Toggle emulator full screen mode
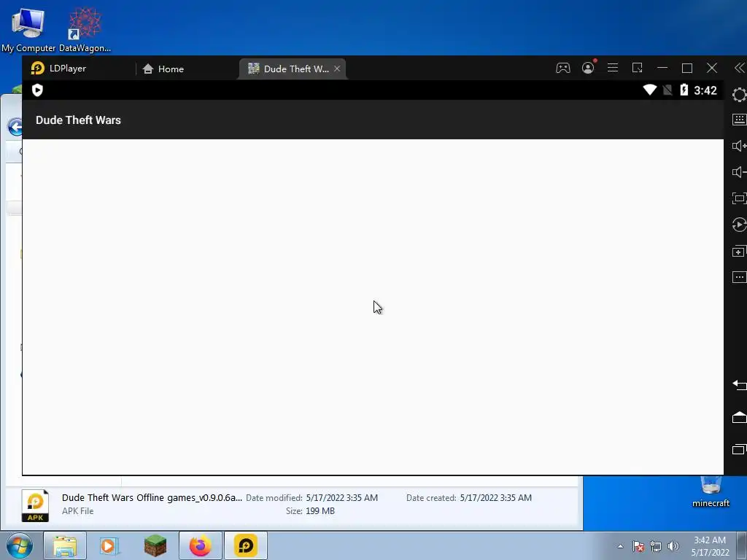The image size is (747, 560). click(x=740, y=198)
